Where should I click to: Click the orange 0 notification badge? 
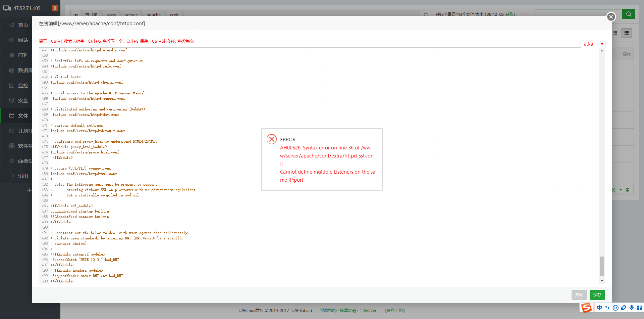pos(55,8)
